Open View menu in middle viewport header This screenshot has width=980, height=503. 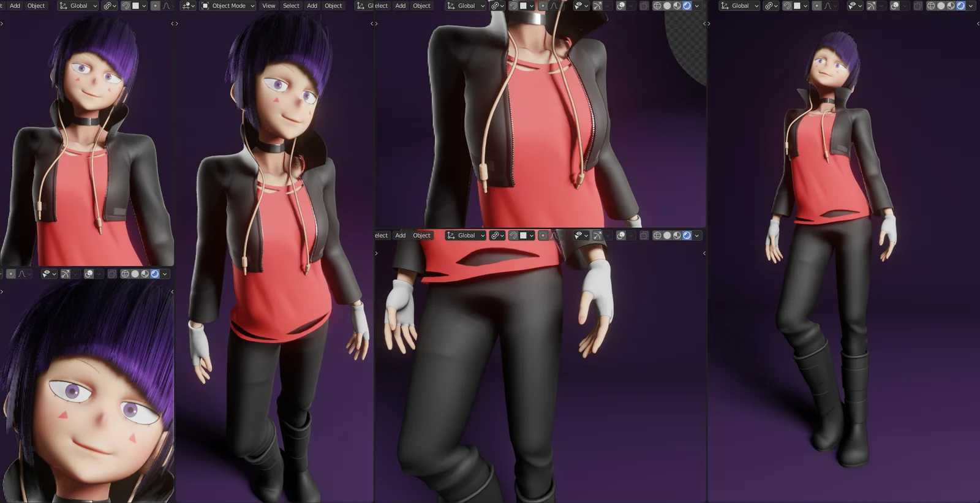(268, 6)
